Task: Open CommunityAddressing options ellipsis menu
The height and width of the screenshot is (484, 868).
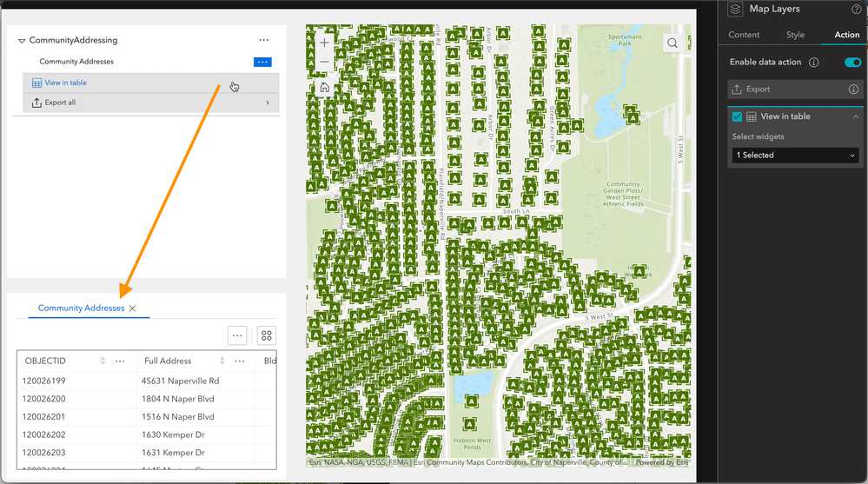Action: (x=263, y=40)
